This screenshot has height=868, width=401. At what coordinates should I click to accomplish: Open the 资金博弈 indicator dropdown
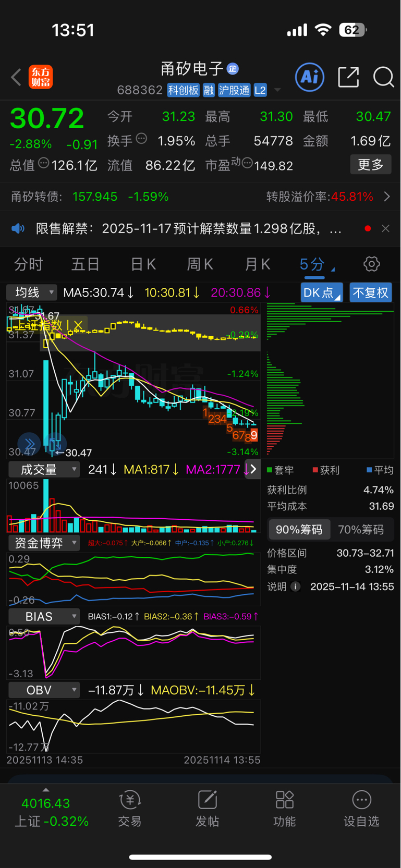pos(43,543)
